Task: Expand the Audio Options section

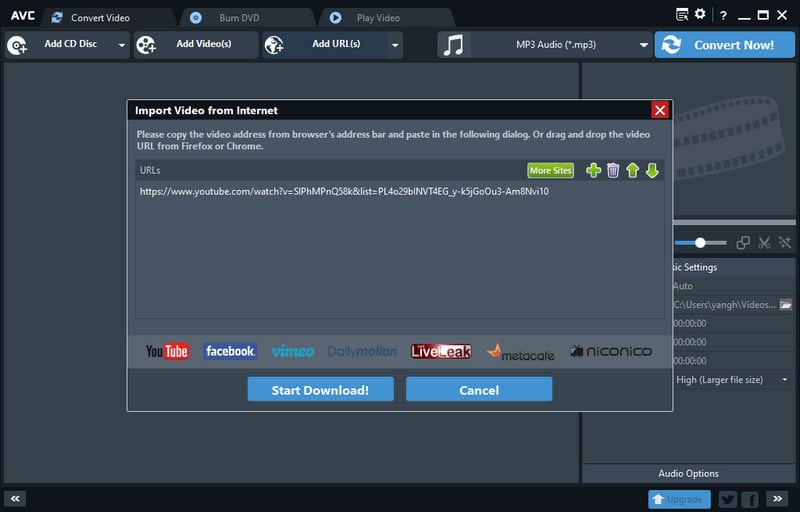Action: point(688,474)
